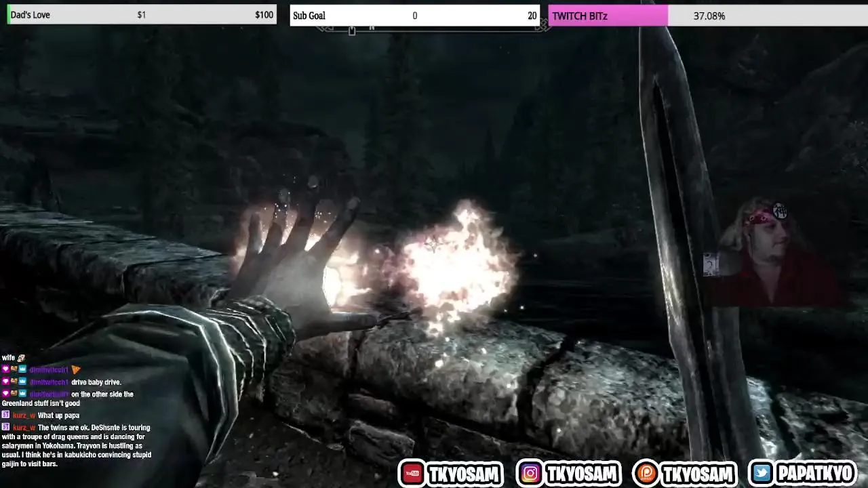Image resolution: width=868 pixels, height=488 pixels.
Task: Click the Sub Goal current count 0
Action: click(x=414, y=16)
